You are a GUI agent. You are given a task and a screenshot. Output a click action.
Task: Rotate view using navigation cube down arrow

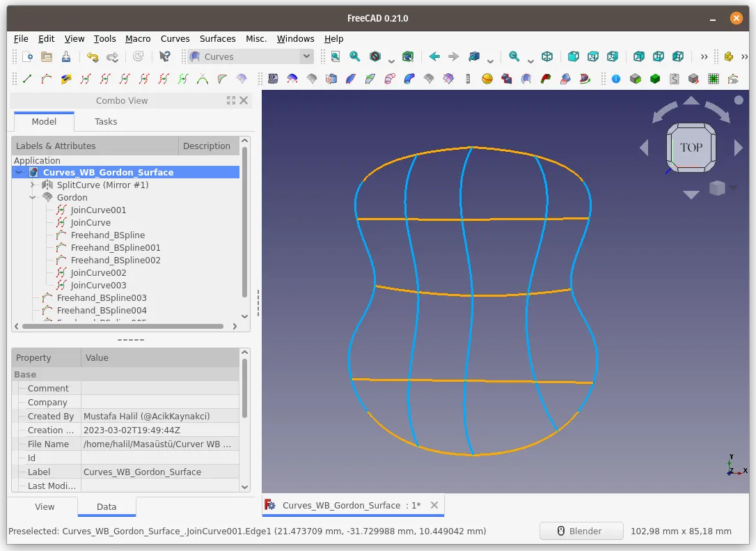click(691, 194)
